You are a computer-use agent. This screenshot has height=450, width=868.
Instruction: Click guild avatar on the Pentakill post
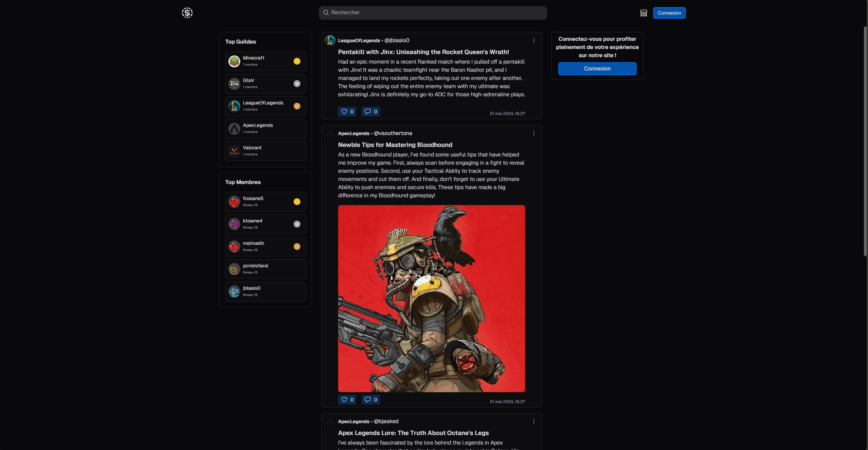[x=330, y=40]
